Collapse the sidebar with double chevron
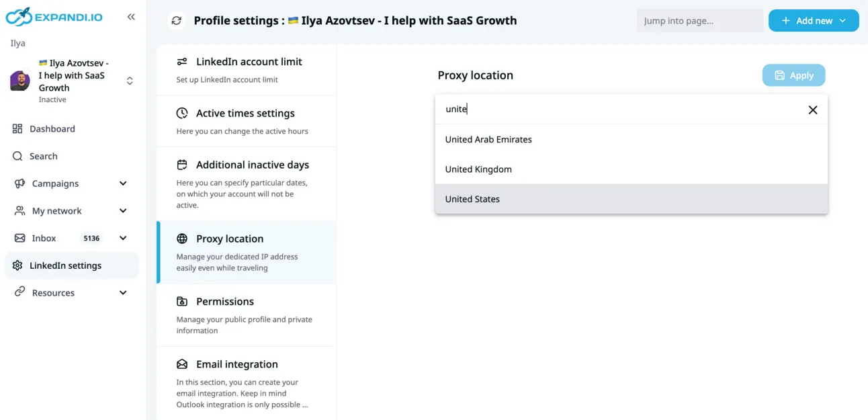The height and width of the screenshot is (420, 868). coord(131,17)
